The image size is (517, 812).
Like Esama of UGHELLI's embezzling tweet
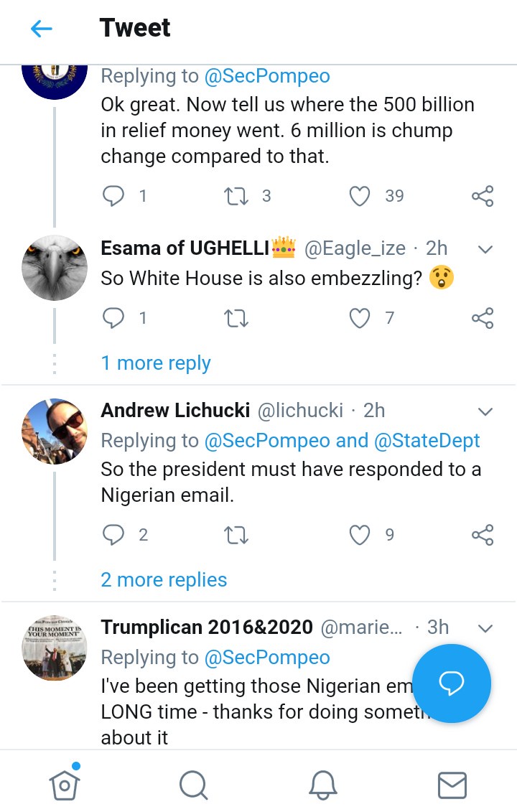[x=360, y=318]
